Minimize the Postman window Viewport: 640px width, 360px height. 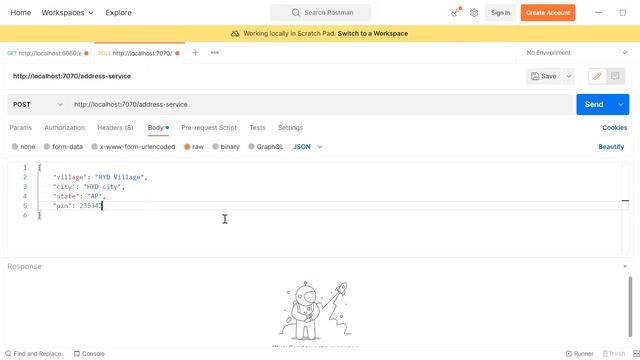(x=598, y=13)
